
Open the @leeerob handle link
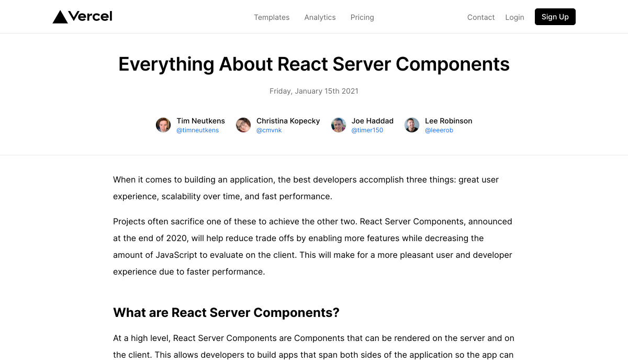439,130
